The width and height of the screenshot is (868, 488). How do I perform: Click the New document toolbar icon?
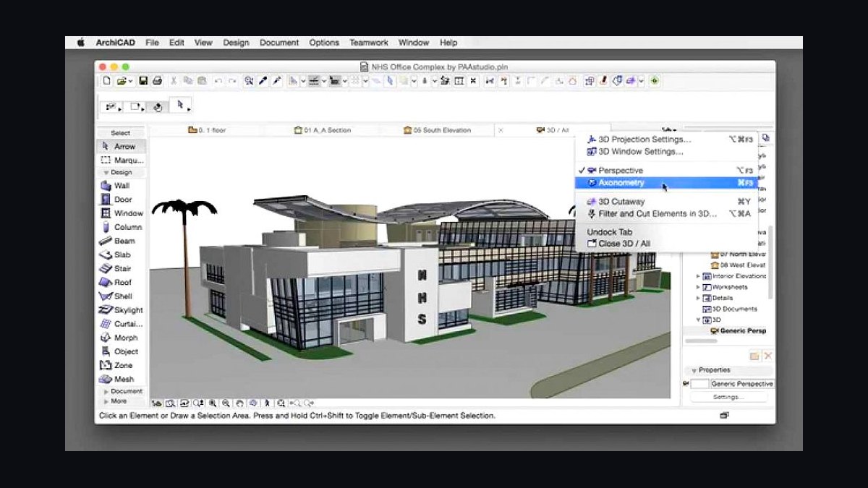(x=107, y=81)
